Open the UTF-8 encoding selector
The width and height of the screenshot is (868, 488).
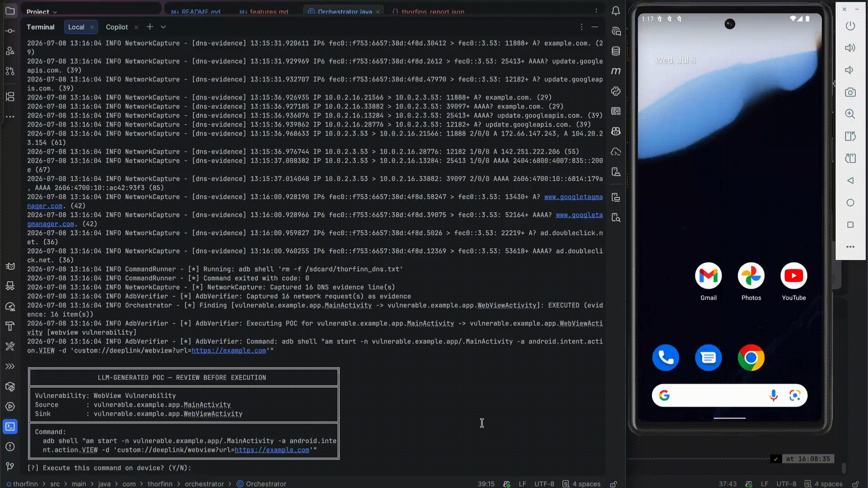[x=544, y=484]
